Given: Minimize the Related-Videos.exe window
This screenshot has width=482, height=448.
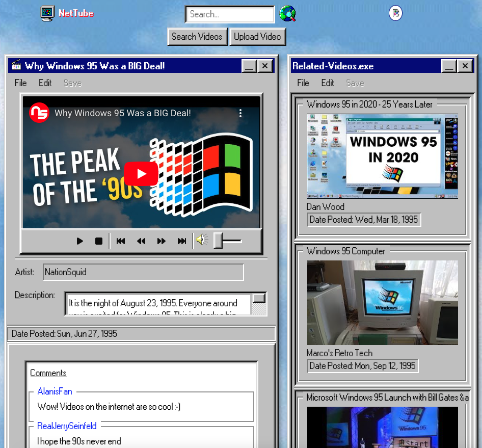Looking at the screenshot, I should (x=449, y=66).
